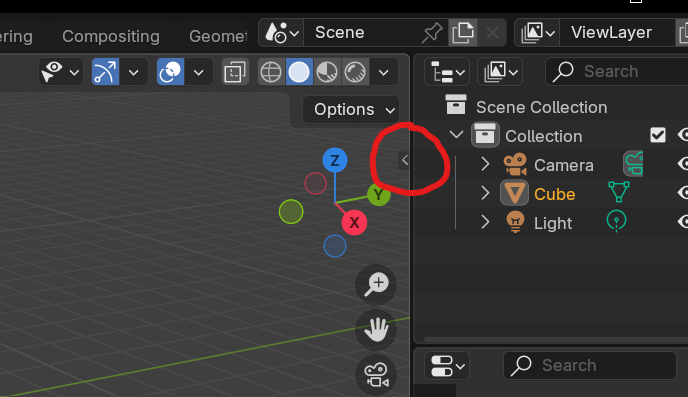Click the Collection box icon
The width and height of the screenshot is (688, 397).
coord(485,135)
